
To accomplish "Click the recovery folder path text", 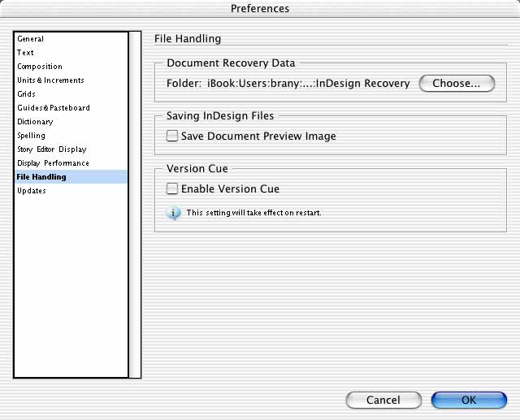I will [309, 83].
